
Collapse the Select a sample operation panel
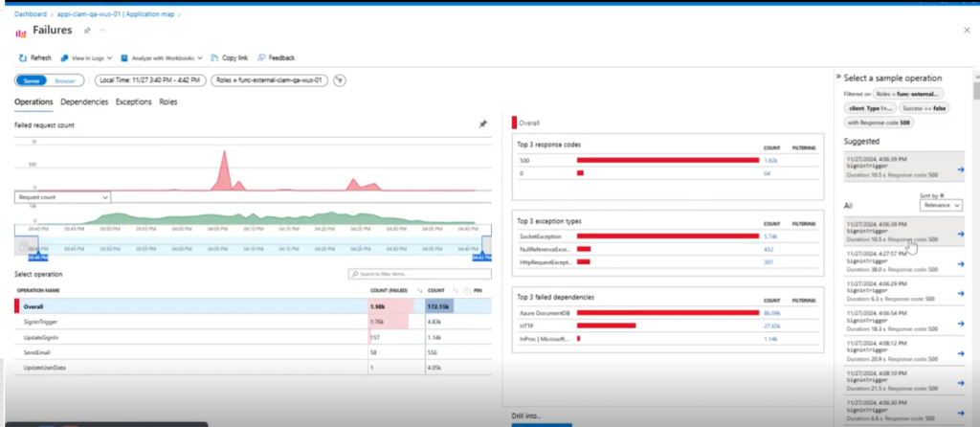pyautogui.click(x=838, y=78)
